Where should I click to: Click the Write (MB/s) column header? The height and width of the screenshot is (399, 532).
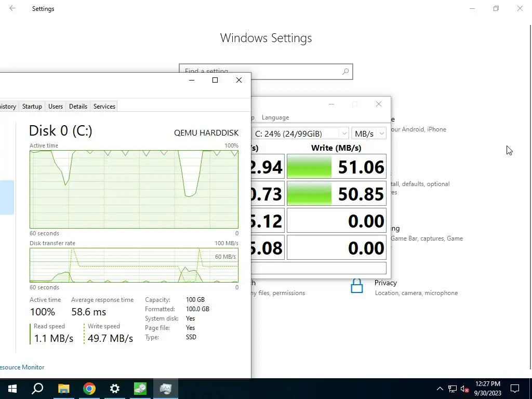click(336, 148)
